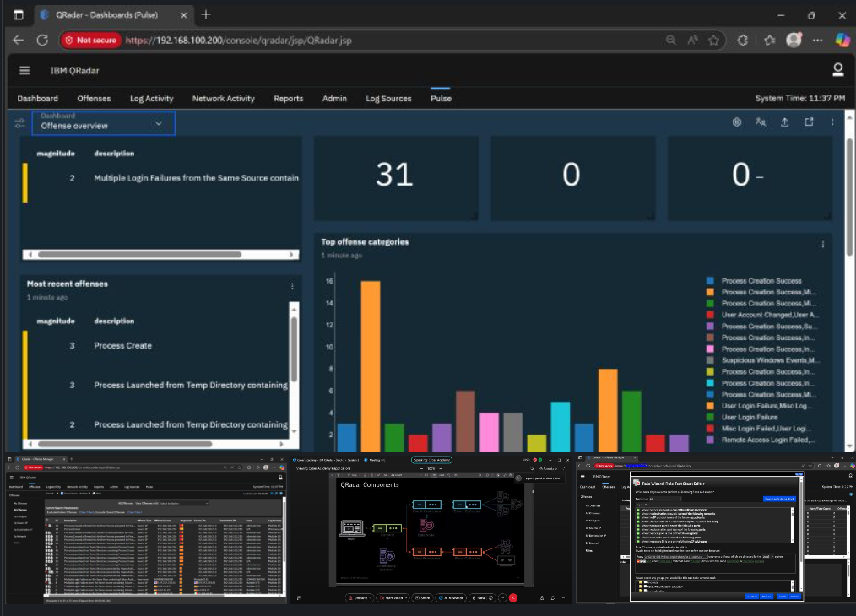Click the browser address bar URL

239,41
